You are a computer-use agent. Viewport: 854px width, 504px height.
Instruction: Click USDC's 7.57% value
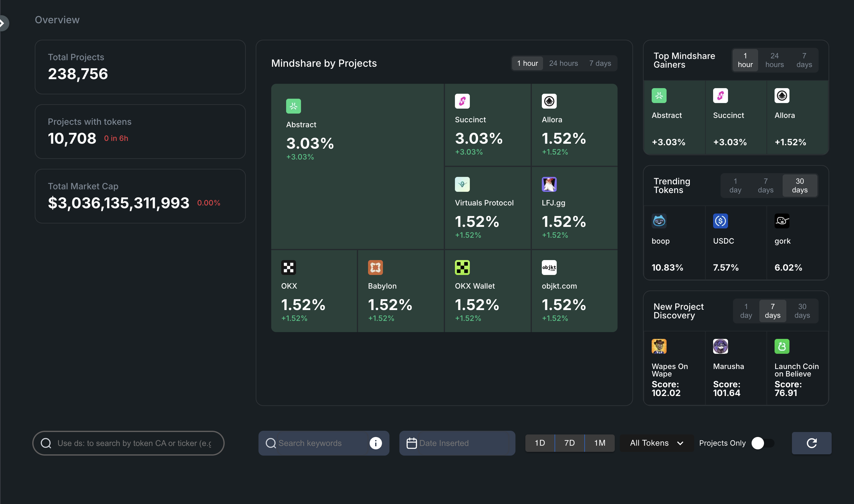[x=726, y=267]
